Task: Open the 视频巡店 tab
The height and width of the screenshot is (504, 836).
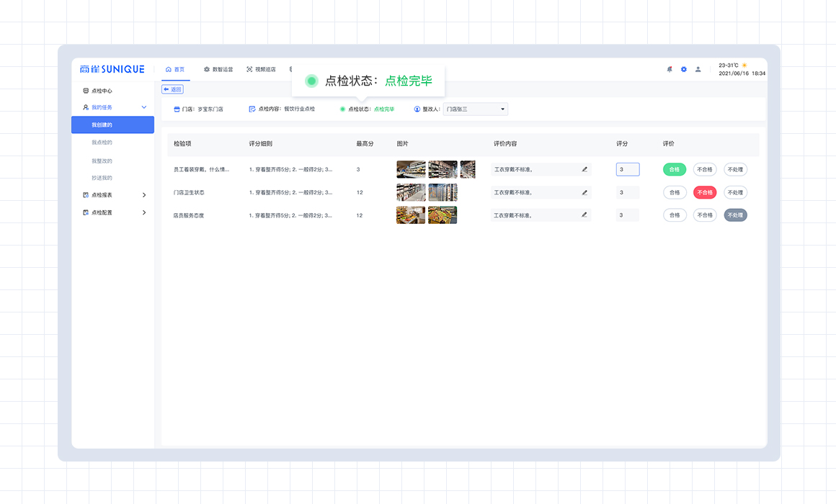Action: click(x=261, y=70)
